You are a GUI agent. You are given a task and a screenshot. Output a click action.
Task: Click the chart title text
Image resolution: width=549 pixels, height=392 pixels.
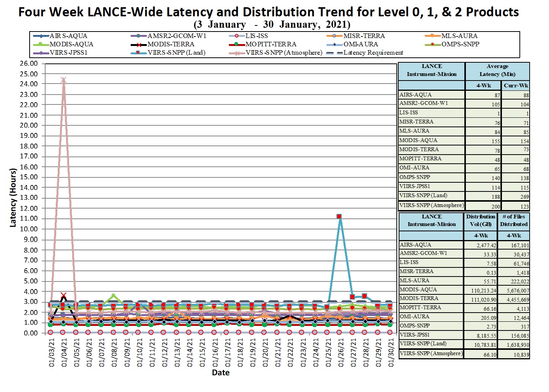click(268, 12)
